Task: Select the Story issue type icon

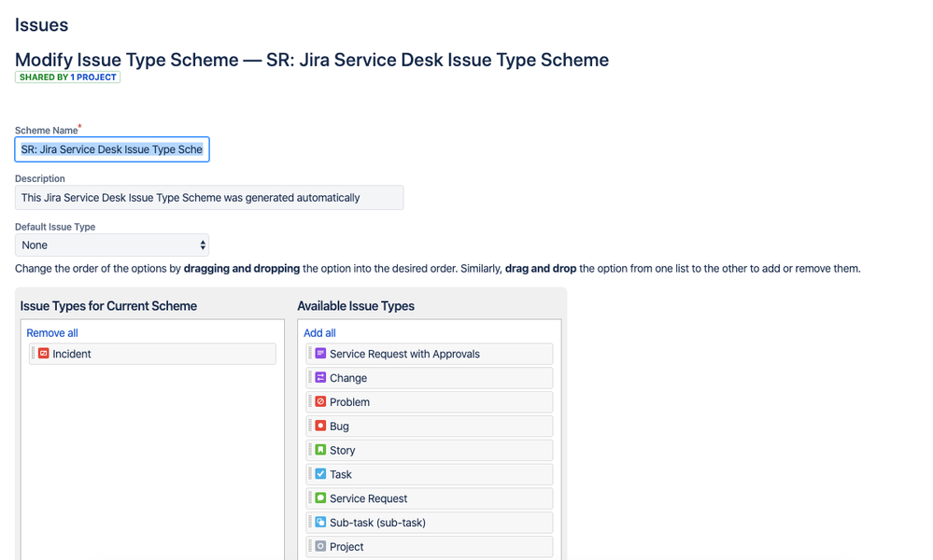Action: (318, 450)
